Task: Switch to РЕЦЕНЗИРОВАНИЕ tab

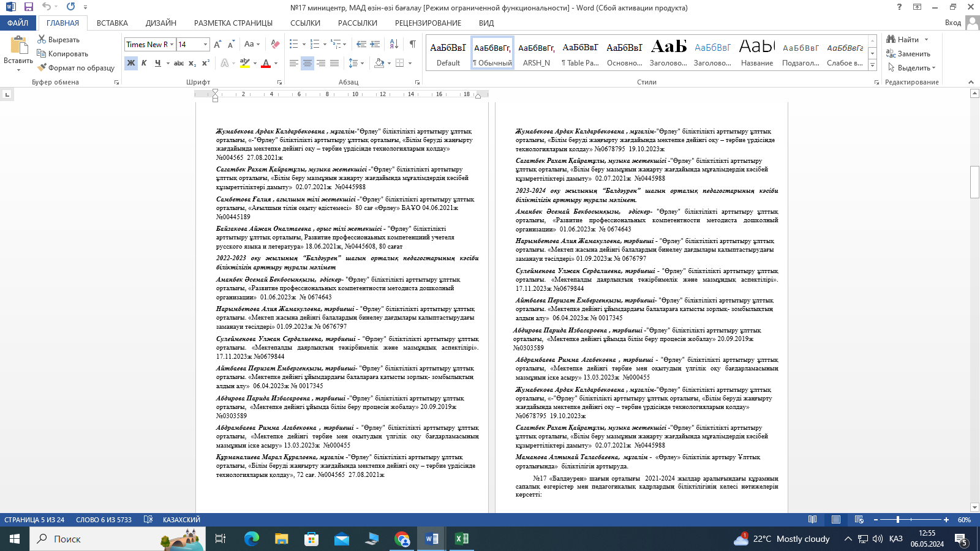Action: click(x=428, y=23)
